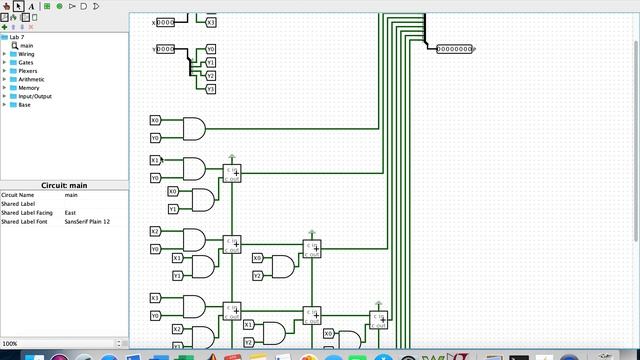
Task: Choose the NOT gate tool
Action: 72,6
